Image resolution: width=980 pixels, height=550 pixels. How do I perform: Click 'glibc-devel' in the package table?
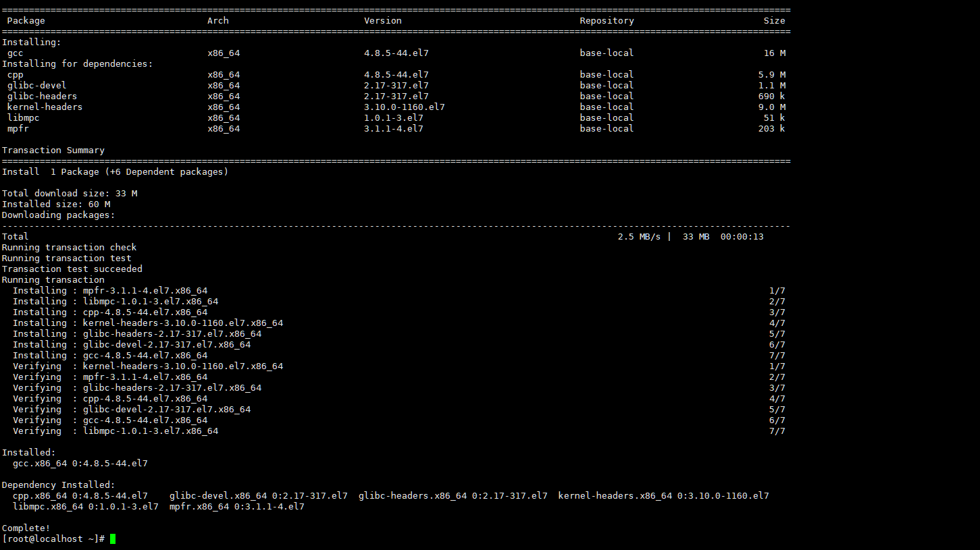[37, 85]
